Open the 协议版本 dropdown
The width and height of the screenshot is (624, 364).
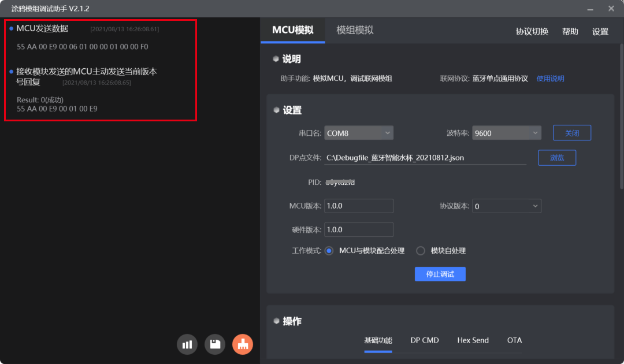pyautogui.click(x=507, y=206)
